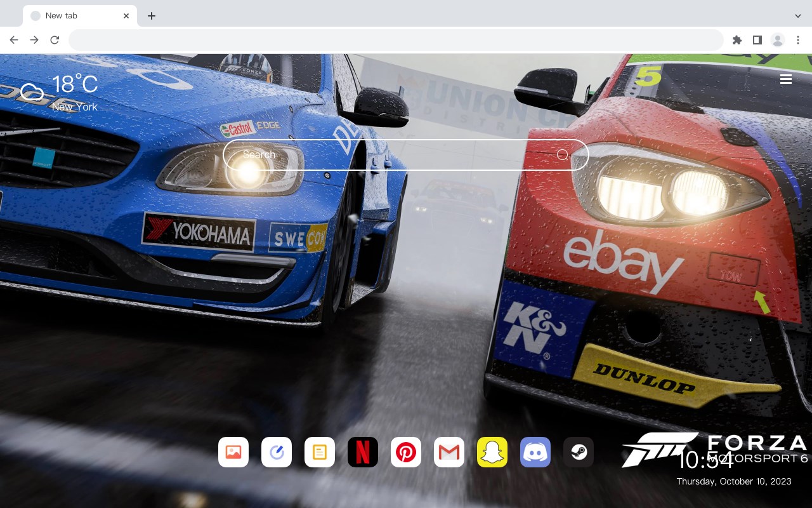Image resolution: width=812 pixels, height=508 pixels.
Task: Go forward to next page
Action: click(34, 40)
